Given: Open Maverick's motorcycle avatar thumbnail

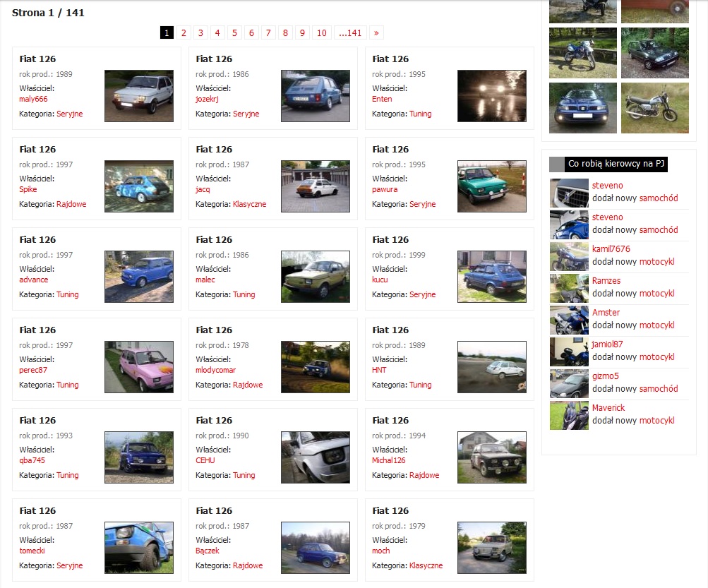Looking at the screenshot, I should click(x=569, y=416).
